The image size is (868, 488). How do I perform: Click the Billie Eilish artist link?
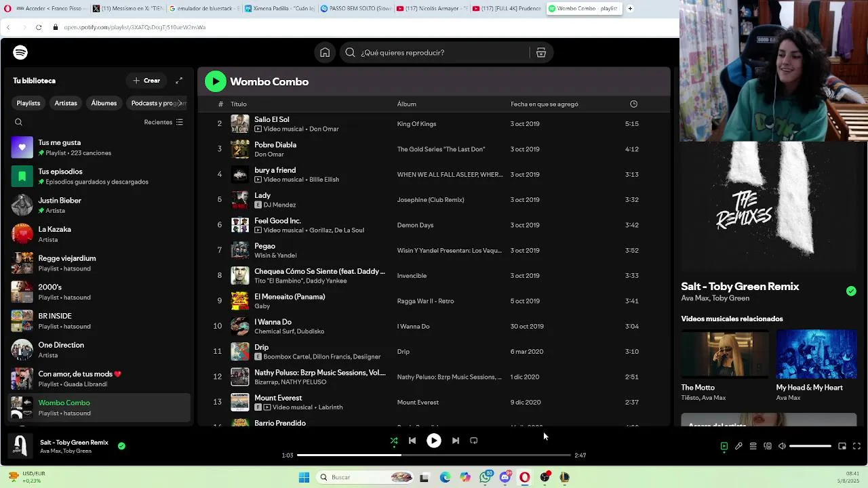click(323, 180)
